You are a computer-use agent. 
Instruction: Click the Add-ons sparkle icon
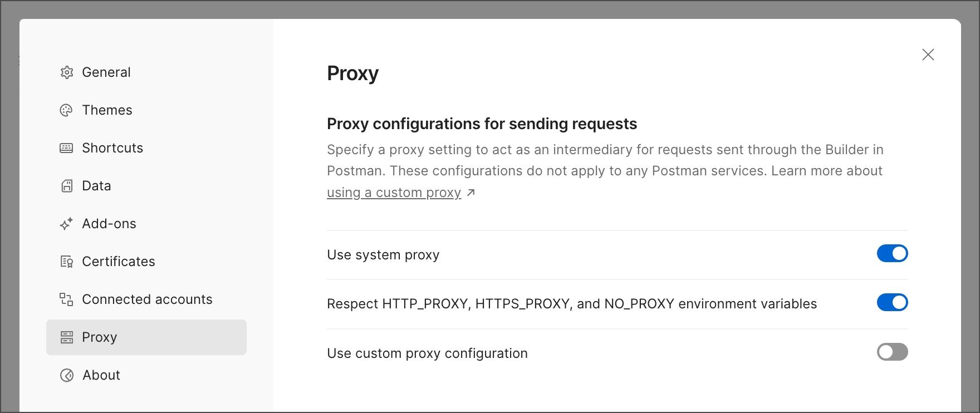point(66,224)
